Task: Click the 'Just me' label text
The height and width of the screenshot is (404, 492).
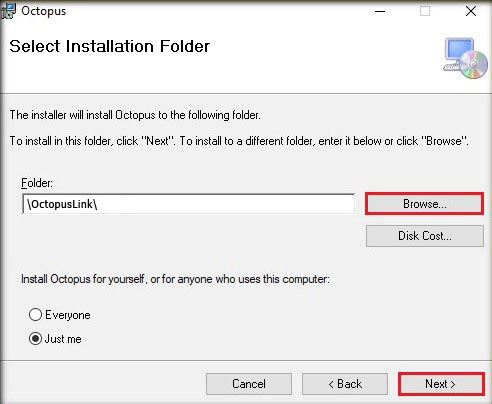Action: coord(63,339)
